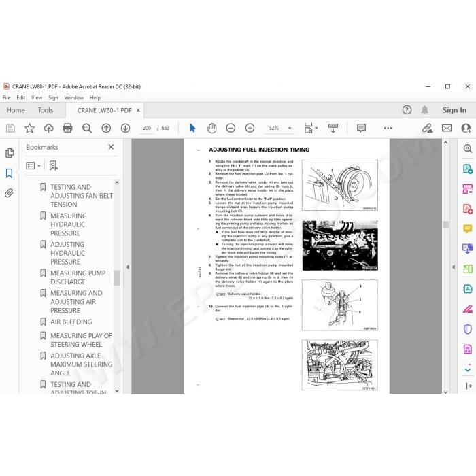Open the find text search icon
This screenshot has height=476, width=476.
(87, 128)
